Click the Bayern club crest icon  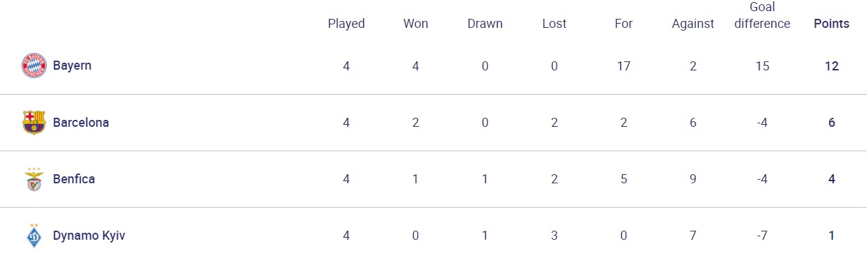pos(33,66)
